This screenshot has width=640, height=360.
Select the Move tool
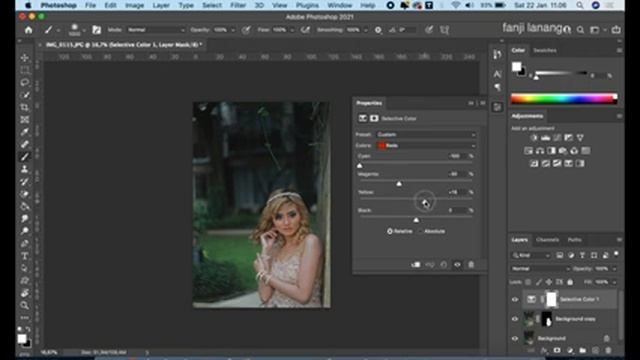(x=25, y=58)
